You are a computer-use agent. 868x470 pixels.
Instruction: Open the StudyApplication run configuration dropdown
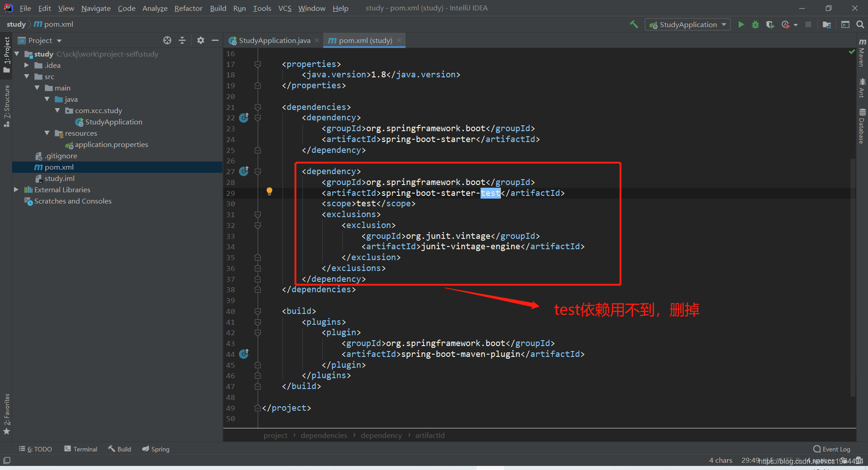tap(687, 24)
